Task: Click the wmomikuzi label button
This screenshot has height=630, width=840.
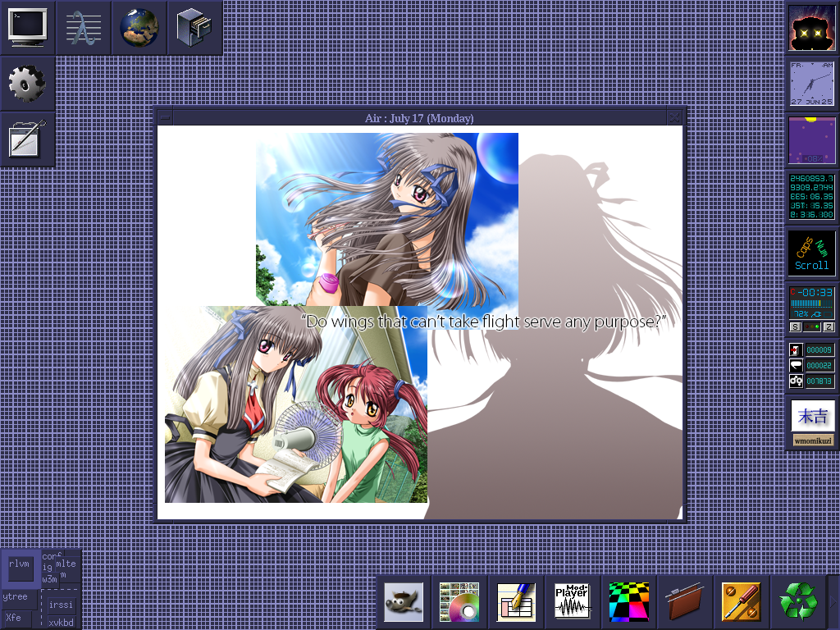Action: 813,441
